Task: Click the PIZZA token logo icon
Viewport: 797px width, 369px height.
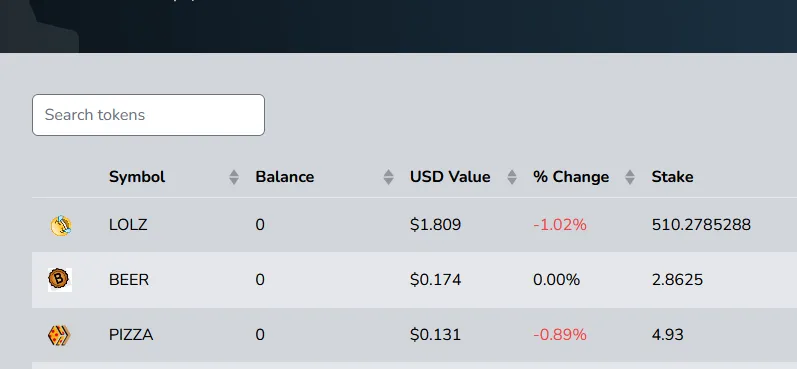Action: (59, 335)
